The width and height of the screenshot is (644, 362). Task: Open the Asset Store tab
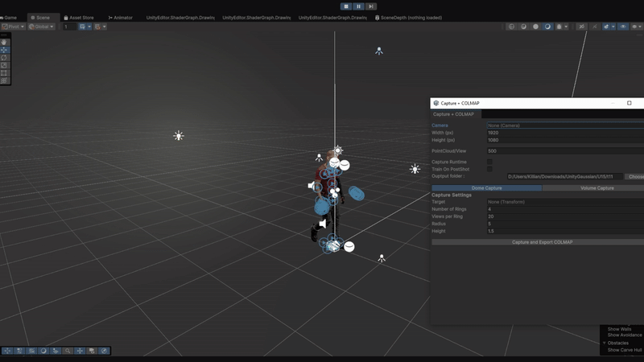click(x=79, y=18)
